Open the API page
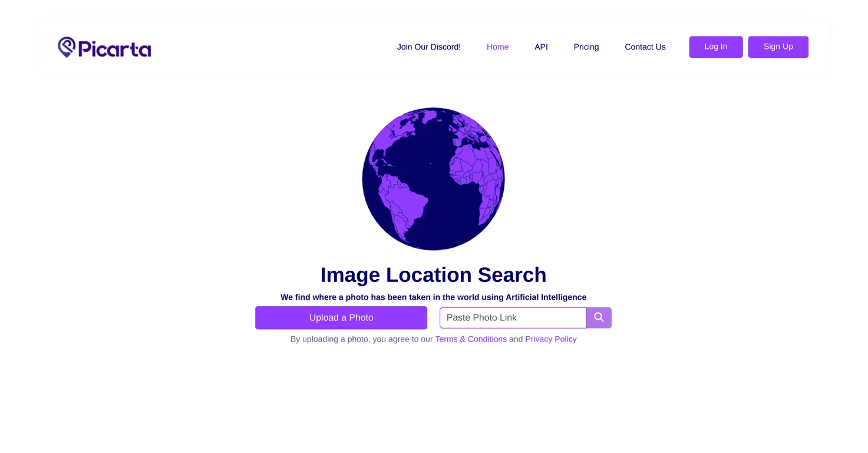The image size is (868, 453). tap(541, 47)
